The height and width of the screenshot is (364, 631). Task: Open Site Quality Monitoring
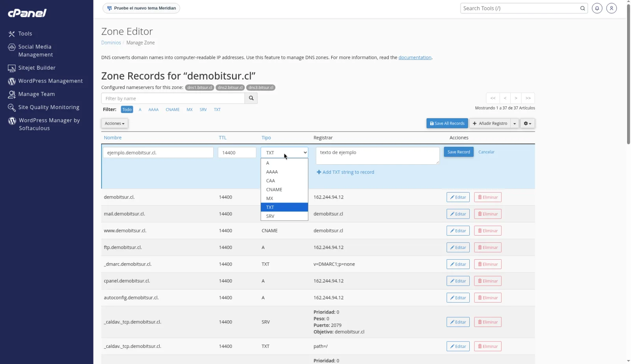point(44,107)
